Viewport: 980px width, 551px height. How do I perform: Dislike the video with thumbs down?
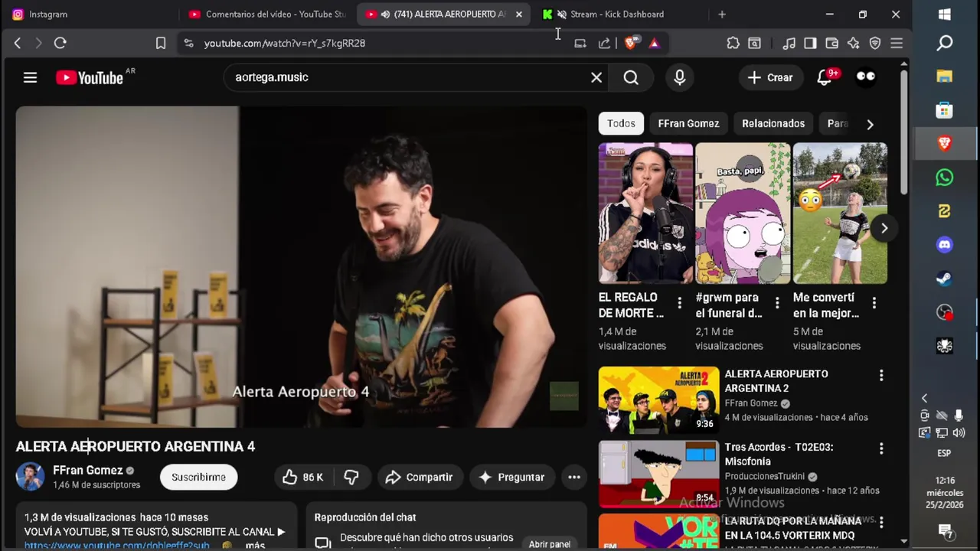[351, 477]
